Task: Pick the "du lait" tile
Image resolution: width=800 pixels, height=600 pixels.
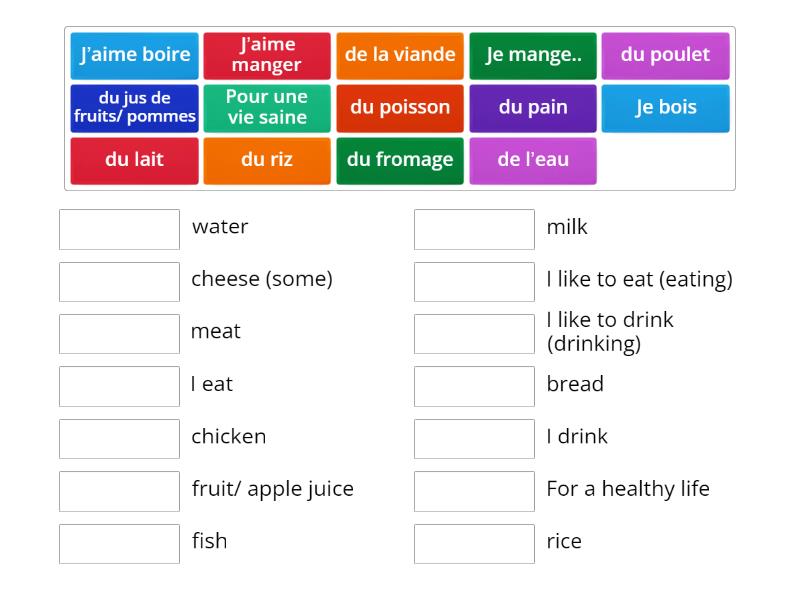Action: tap(134, 159)
